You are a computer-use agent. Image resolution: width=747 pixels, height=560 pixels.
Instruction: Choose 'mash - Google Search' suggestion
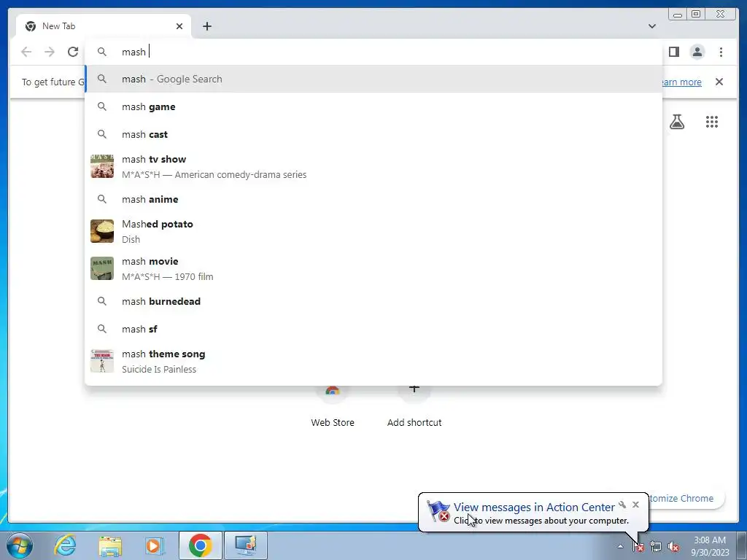pyautogui.click(x=373, y=79)
